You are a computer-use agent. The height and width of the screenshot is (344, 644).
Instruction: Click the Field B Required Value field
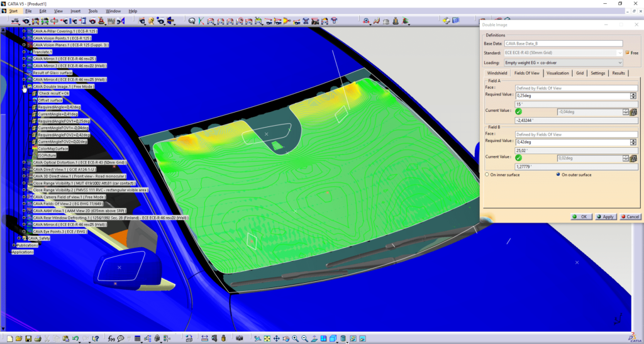click(x=572, y=142)
